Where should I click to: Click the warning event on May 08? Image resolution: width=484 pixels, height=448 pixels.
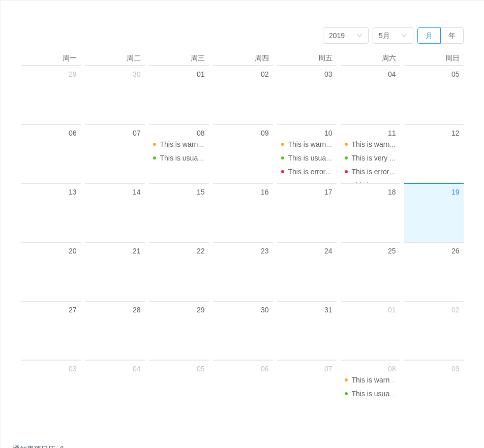pyautogui.click(x=181, y=144)
